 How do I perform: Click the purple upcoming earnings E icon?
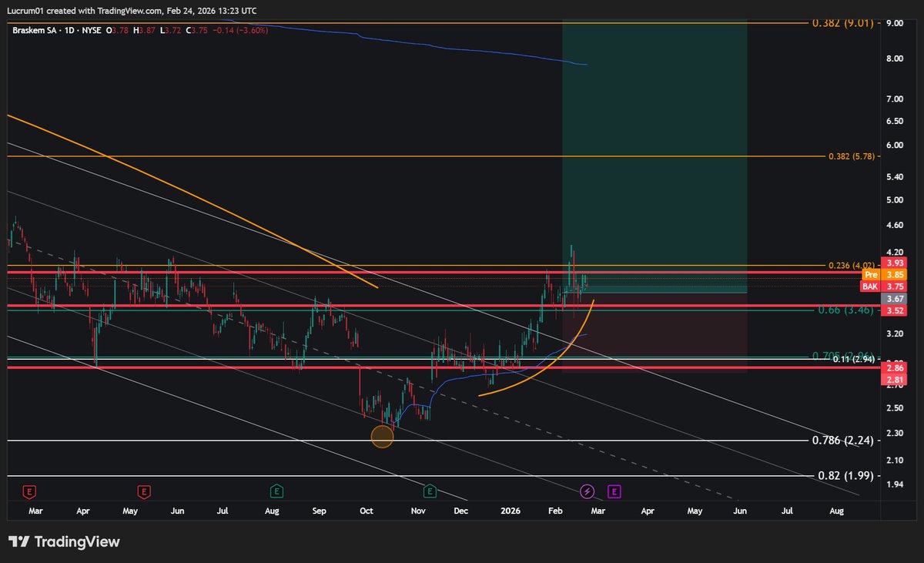(614, 491)
